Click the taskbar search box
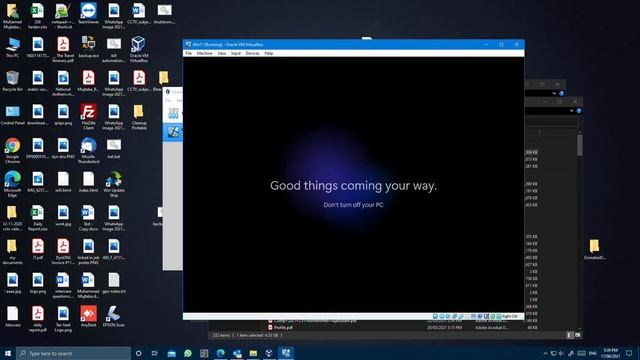This screenshot has height=360, width=640. (73, 353)
